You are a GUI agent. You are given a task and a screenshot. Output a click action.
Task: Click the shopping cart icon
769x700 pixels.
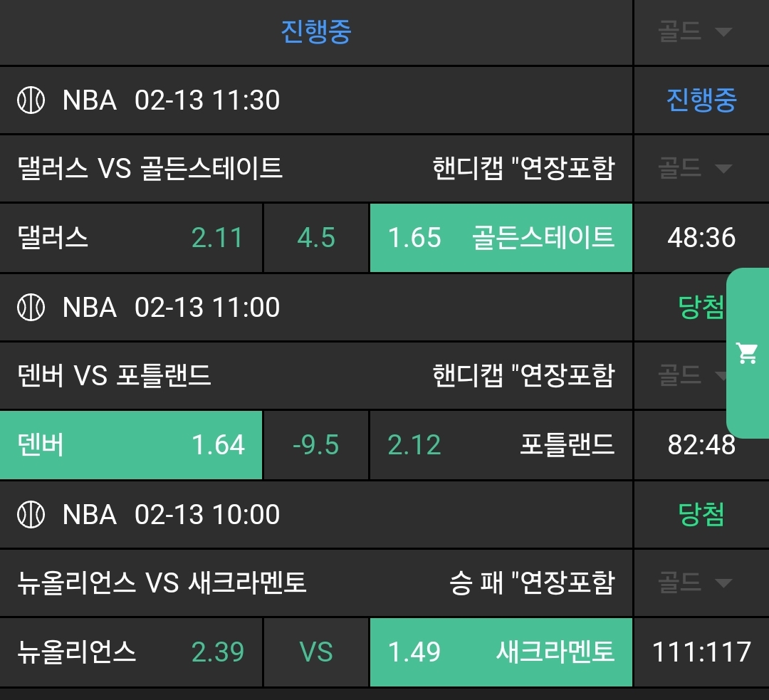click(747, 352)
